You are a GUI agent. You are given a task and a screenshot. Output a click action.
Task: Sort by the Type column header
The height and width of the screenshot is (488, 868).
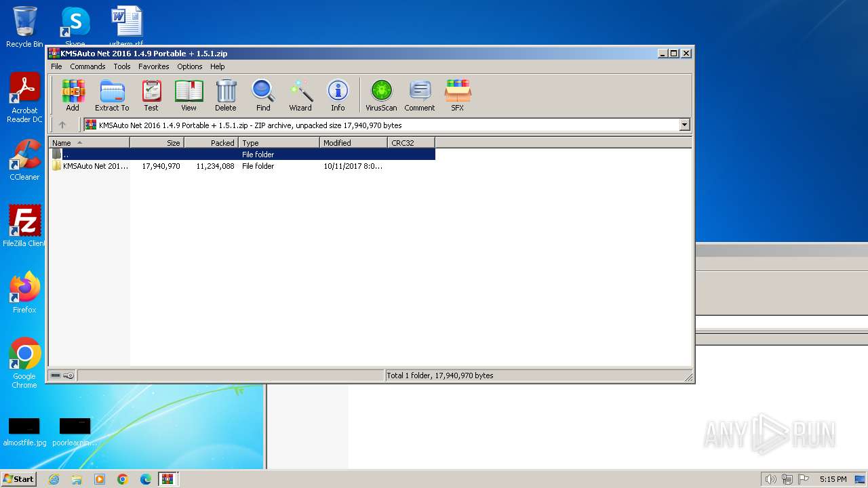pos(279,143)
